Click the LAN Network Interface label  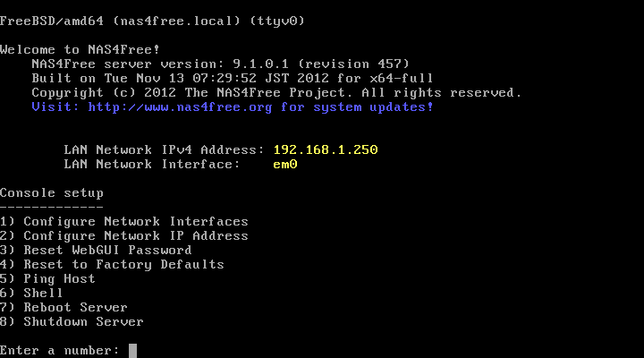[x=152, y=165]
